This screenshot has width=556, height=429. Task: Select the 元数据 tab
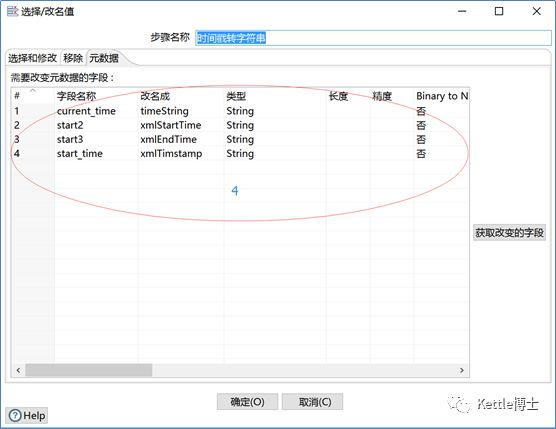(x=104, y=58)
